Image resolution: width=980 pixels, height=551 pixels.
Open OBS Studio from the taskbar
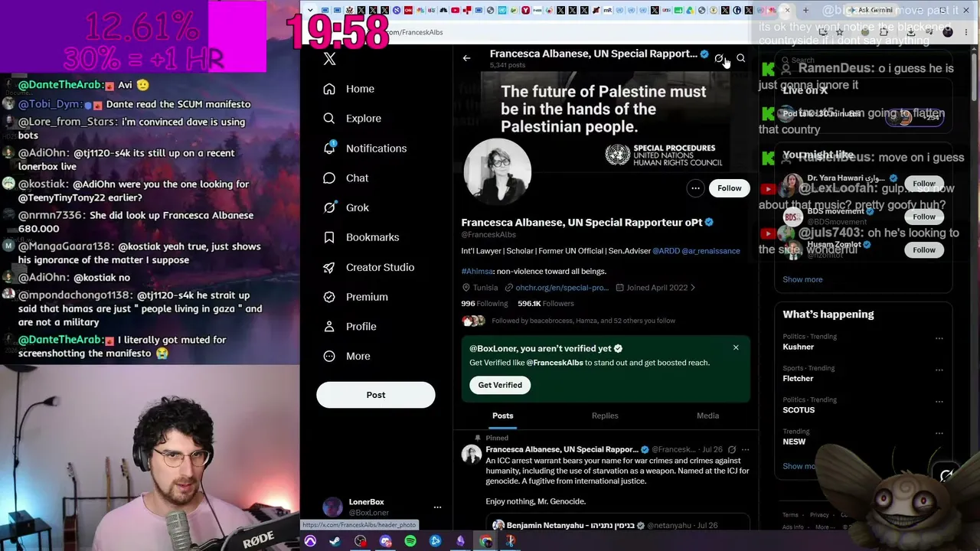point(361,541)
